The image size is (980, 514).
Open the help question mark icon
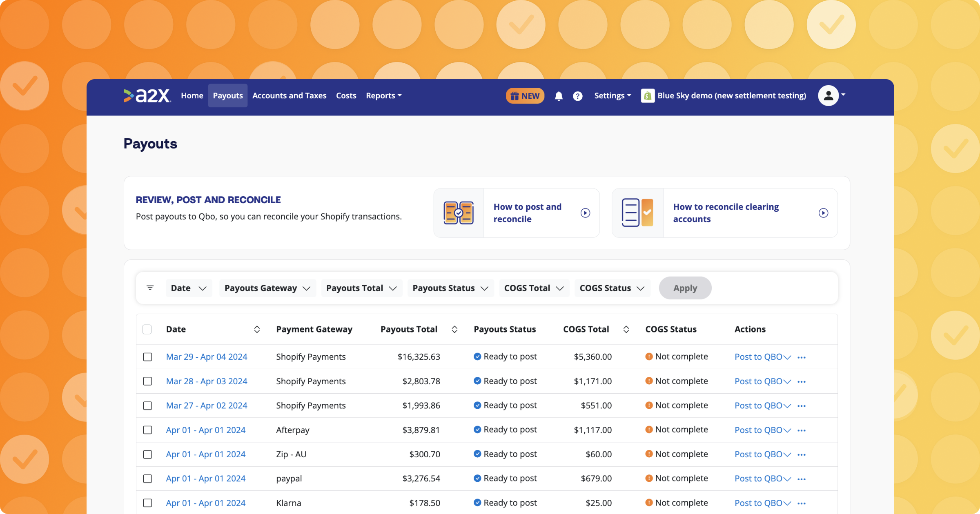point(577,96)
